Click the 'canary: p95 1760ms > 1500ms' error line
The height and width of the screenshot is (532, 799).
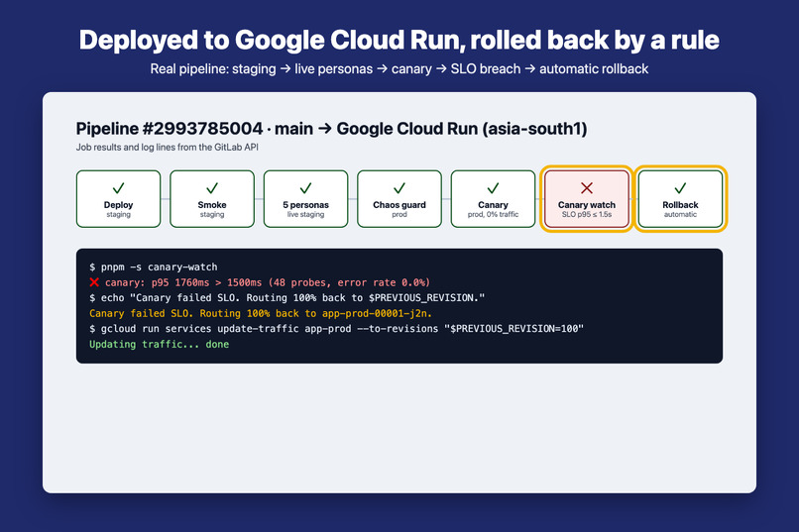pyautogui.click(x=260, y=282)
